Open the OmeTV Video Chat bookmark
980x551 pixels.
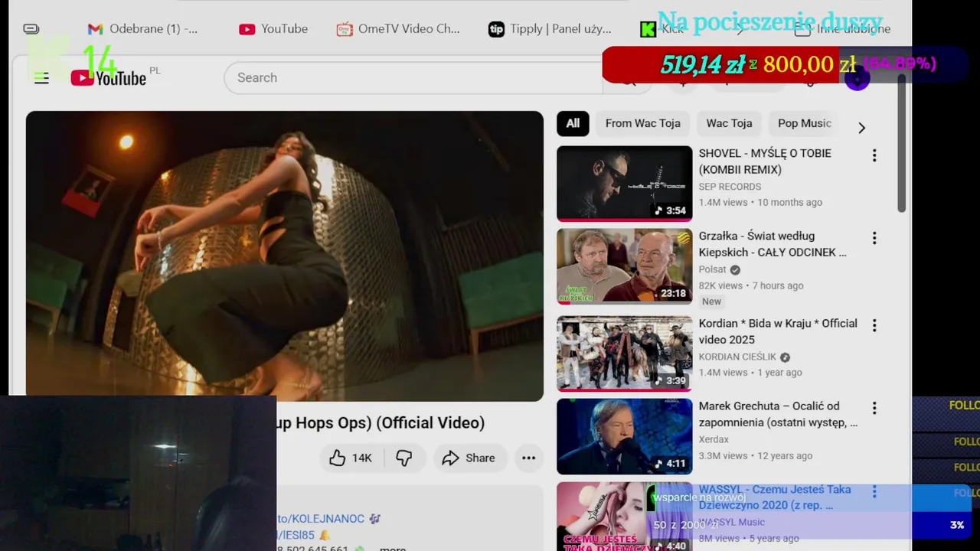[398, 29]
